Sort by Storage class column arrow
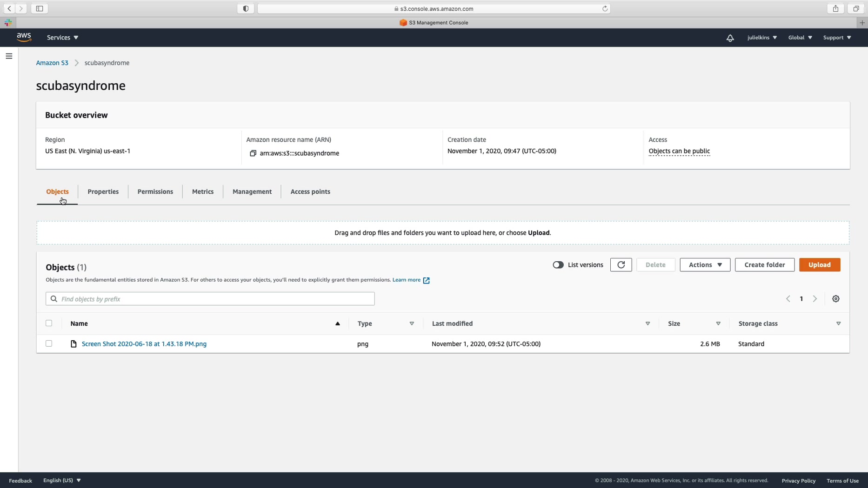Image resolution: width=868 pixels, height=488 pixels. [x=839, y=323]
